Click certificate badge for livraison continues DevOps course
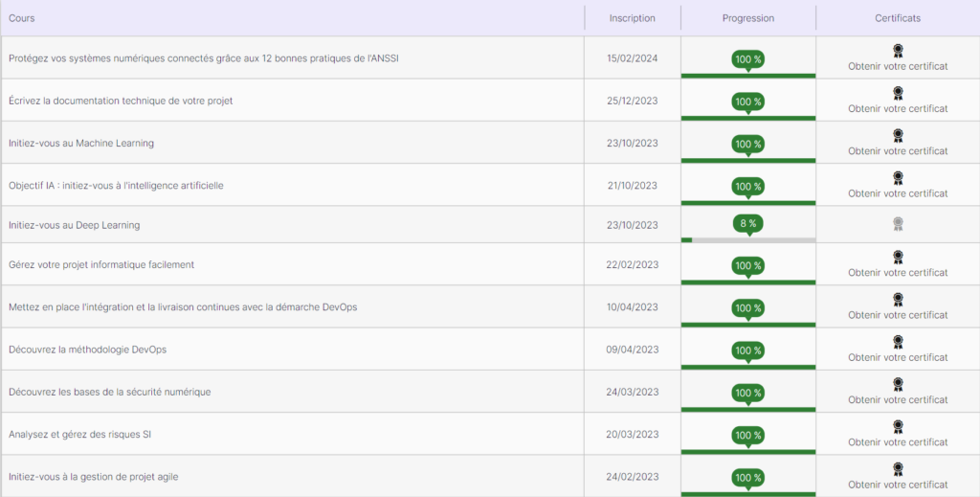The width and height of the screenshot is (980, 497). 898,300
